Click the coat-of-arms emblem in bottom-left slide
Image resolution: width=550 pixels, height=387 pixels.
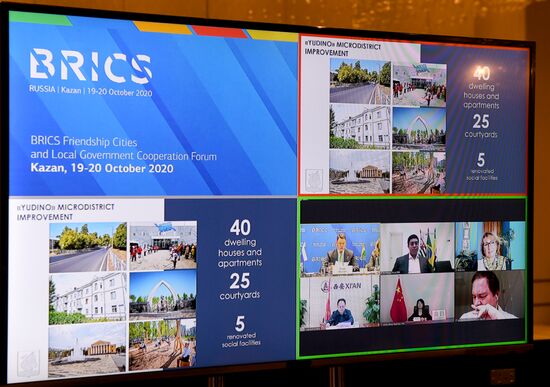click(x=28, y=363)
